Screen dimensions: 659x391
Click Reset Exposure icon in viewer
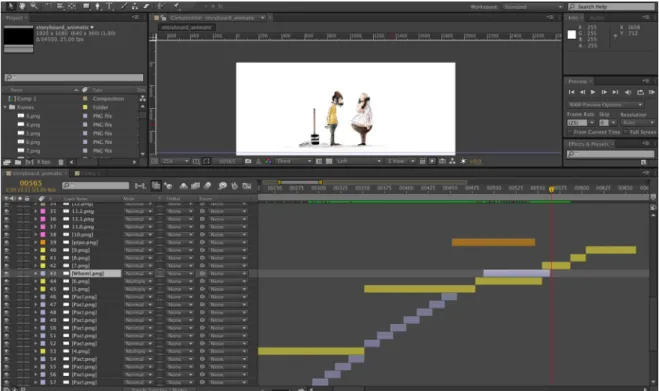pos(463,161)
